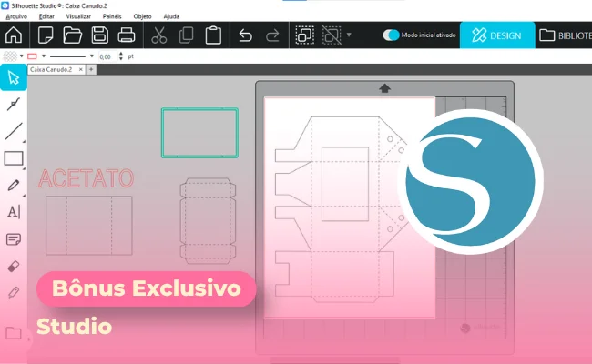This screenshot has height=364, width=592.
Task: Save the document with floppy icon
Action: [99, 35]
